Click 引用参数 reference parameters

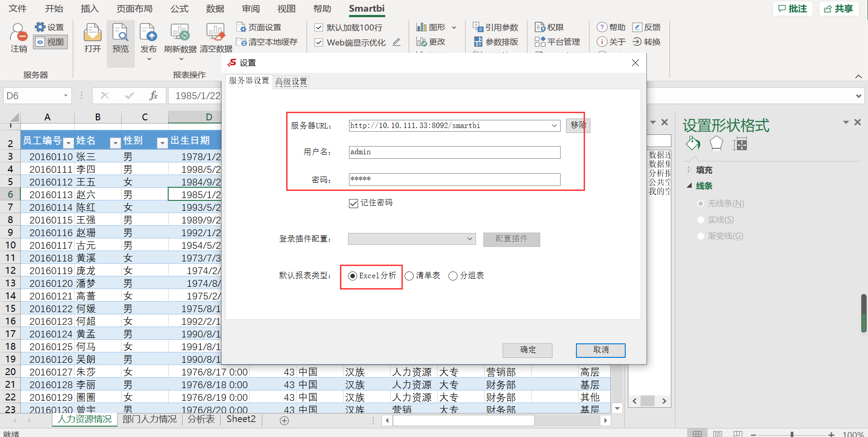coord(495,27)
